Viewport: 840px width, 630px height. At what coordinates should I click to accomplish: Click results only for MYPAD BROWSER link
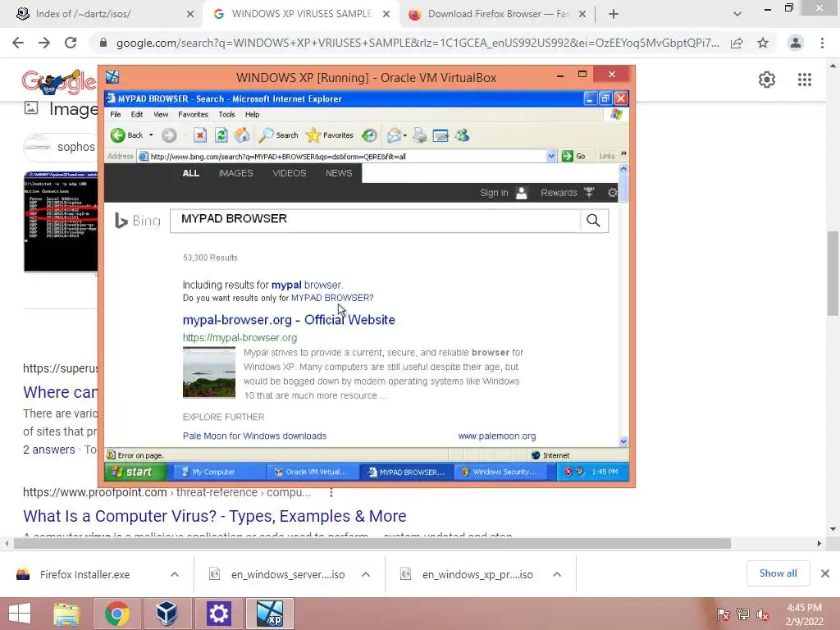click(x=330, y=298)
